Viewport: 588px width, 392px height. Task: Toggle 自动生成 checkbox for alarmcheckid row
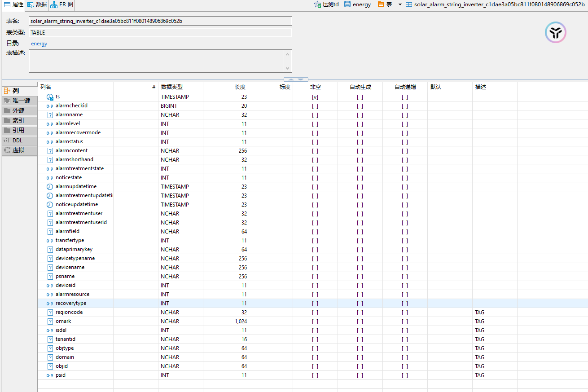pos(360,106)
